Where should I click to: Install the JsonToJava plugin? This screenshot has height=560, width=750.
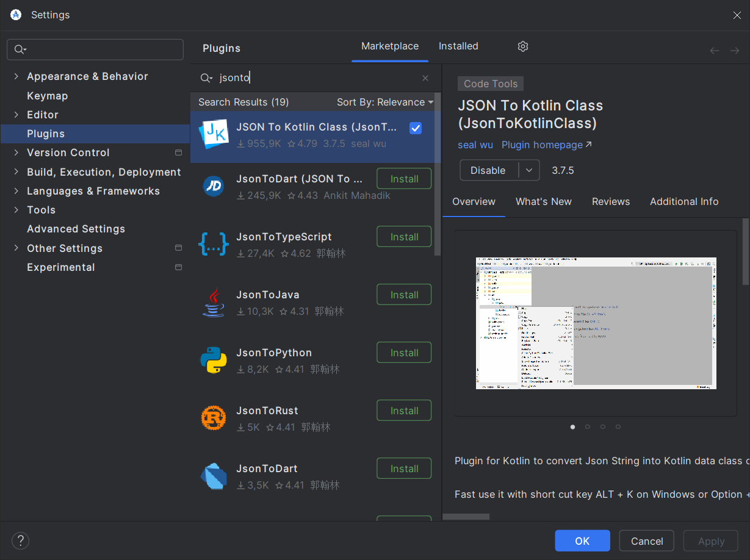(x=404, y=295)
